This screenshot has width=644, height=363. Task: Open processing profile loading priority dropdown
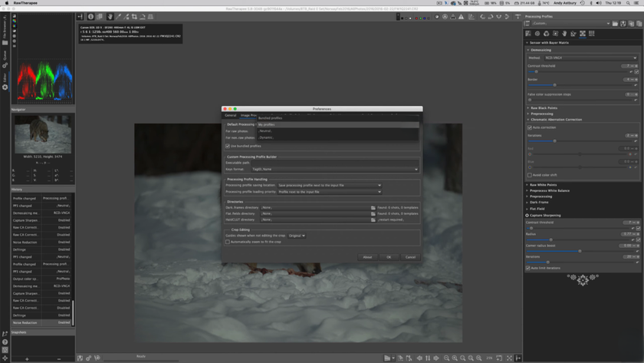330,192
